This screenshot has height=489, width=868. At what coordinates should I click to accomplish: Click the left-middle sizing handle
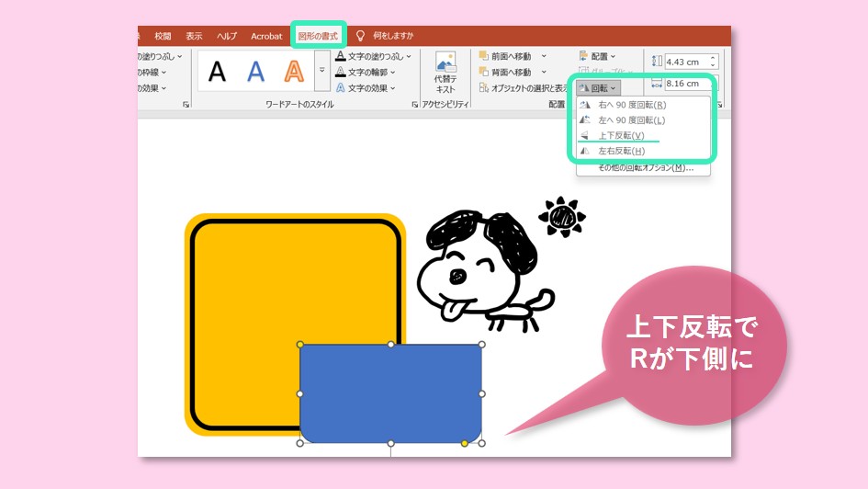pyautogui.click(x=300, y=393)
